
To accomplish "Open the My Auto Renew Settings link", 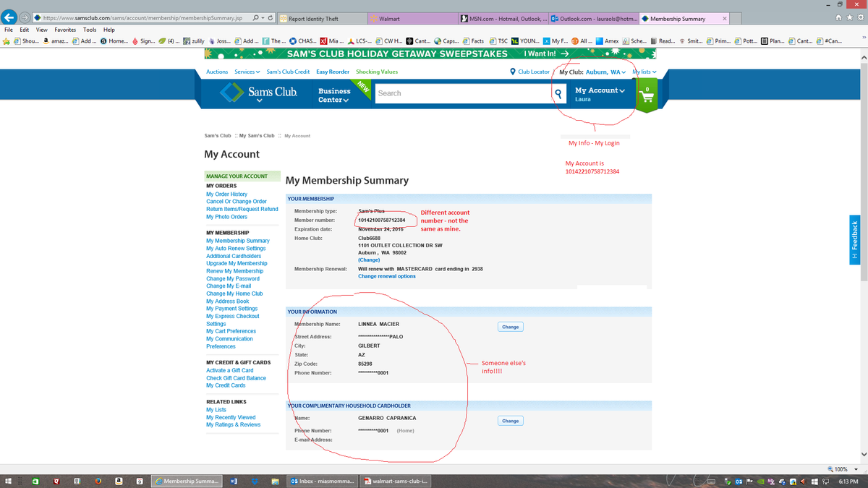I will click(x=236, y=248).
